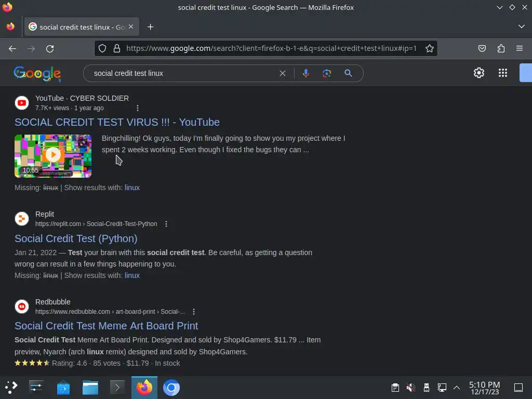This screenshot has height=399, width=532.
Task: Launch the Konsole terminal from taskbar
Action: pos(117,387)
